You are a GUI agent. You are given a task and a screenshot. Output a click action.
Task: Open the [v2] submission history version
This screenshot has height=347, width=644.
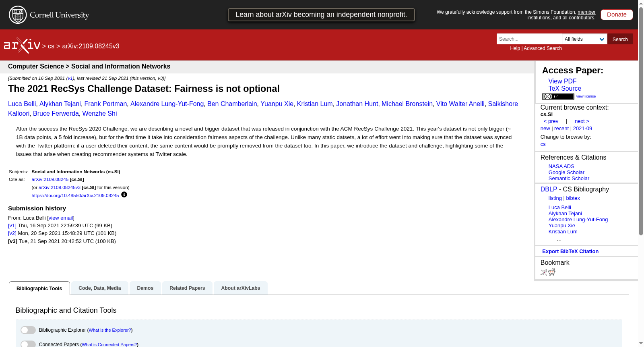pos(12,233)
